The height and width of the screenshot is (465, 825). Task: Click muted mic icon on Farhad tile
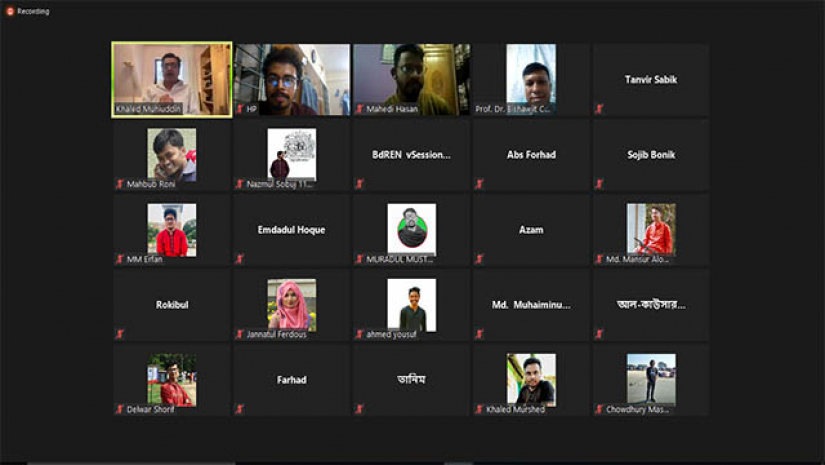click(x=239, y=409)
